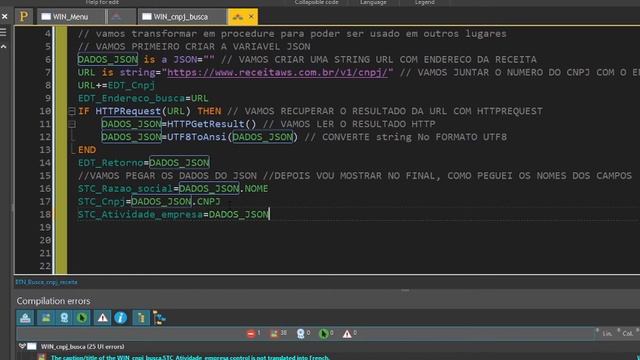Open the receitaws.com.br URL link in code

[277, 73]
